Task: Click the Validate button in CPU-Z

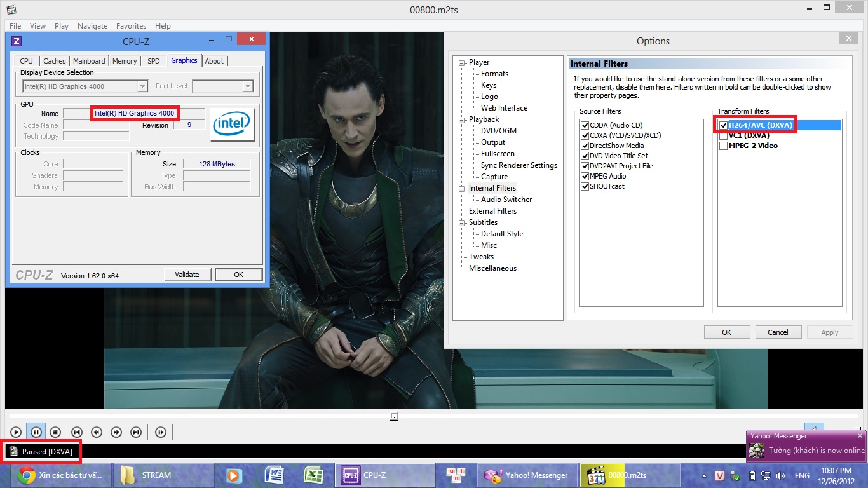Action: click(187, 274)
